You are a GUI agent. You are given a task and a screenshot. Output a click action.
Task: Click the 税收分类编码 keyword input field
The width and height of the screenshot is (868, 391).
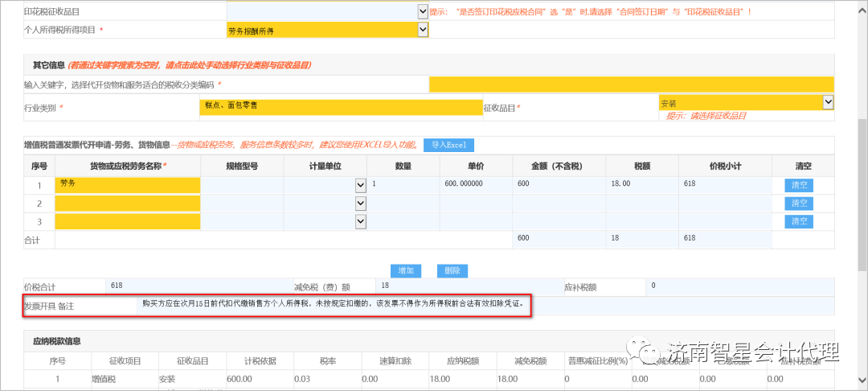(x=631, y=84)
